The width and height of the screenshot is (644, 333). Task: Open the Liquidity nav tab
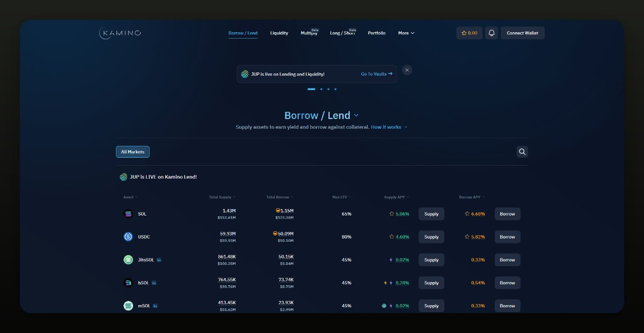279,33
